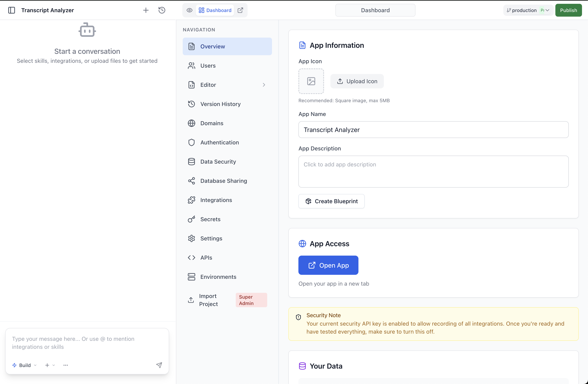Open chat history clock icon
The image size is (588, 384).
[162, 10]
